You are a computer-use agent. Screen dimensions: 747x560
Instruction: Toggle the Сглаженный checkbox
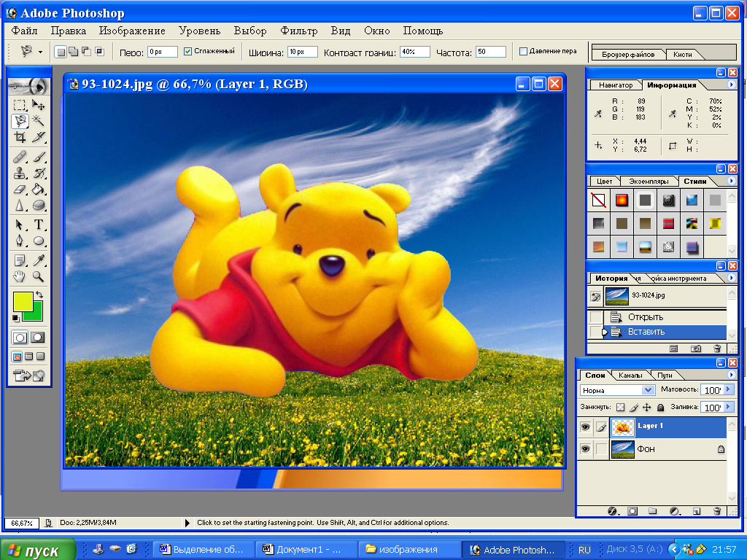[187, 52]
